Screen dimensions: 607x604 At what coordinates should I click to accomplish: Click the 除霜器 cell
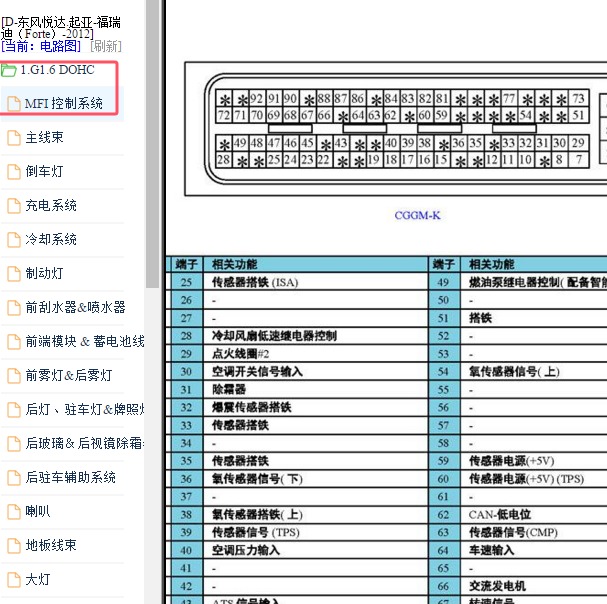pyautogui.click(x=315, y=390)
